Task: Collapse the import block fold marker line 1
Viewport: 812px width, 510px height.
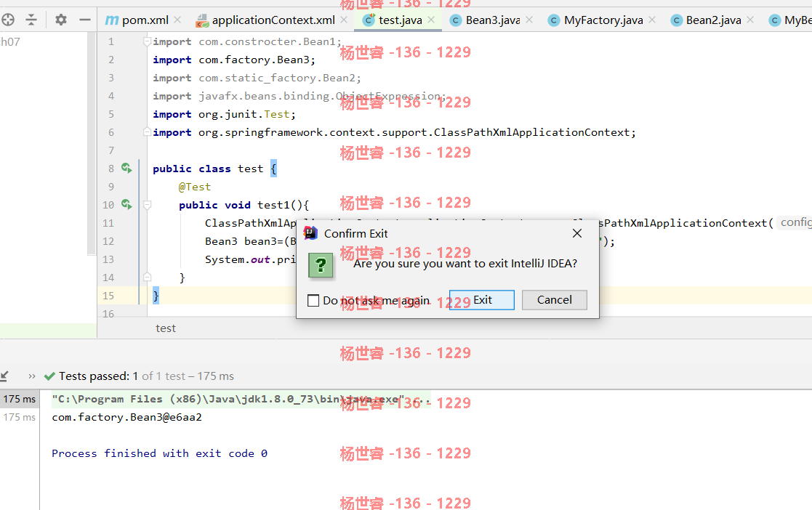Action: (x=147, y=41)
